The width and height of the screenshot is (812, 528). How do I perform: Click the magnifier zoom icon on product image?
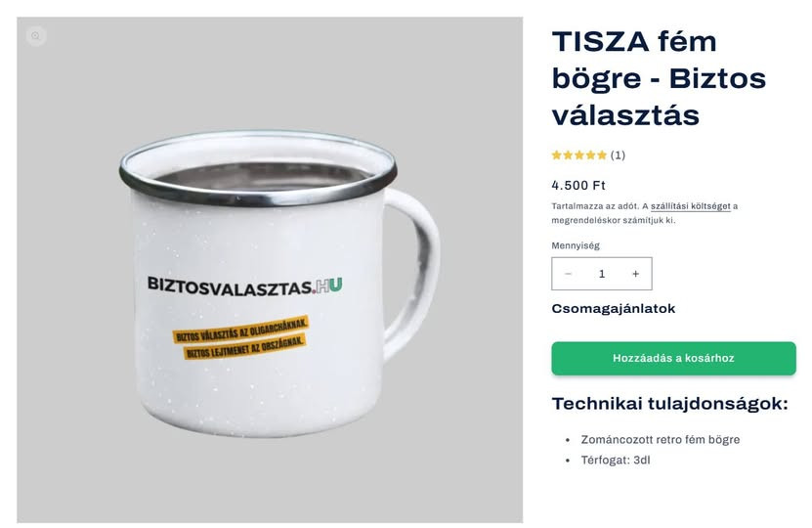(x=36, y=36)
